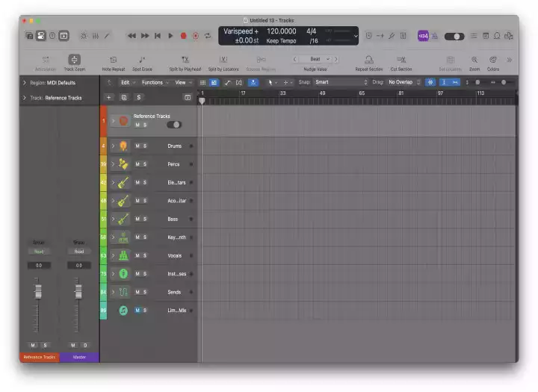Toggle Show Automation button

click(x=227, y=82)
